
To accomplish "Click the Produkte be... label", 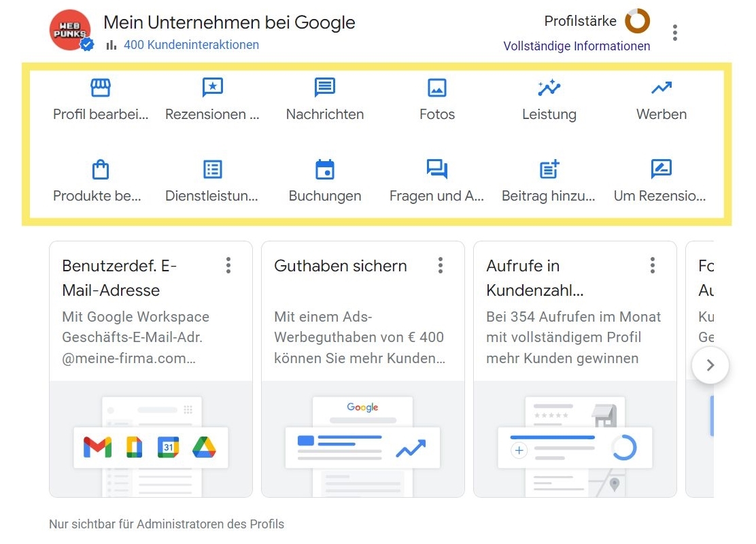I will click(x=97, y=196).
